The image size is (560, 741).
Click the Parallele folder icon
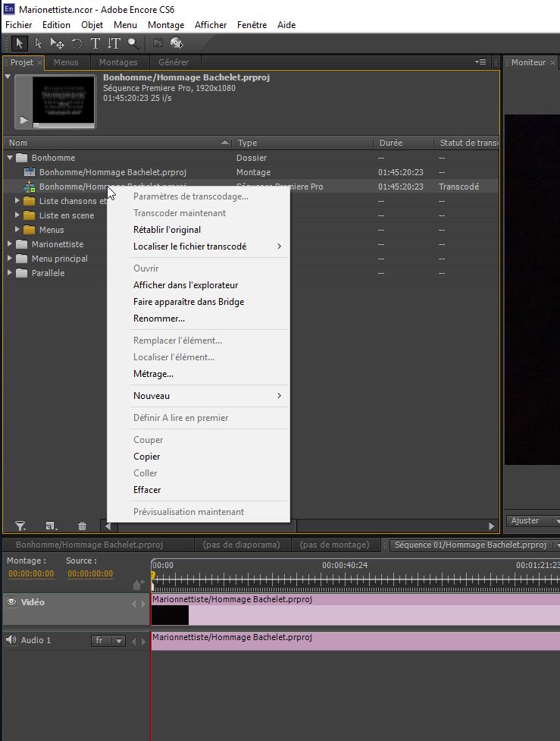pyautogui.click(x=22, y=273)
